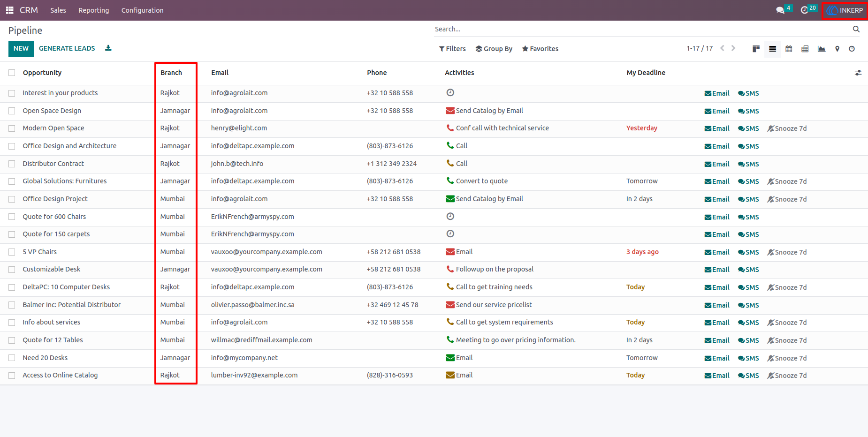Click Email button for Quote for 12 Tables
The image size is (868, 437).
717,340
